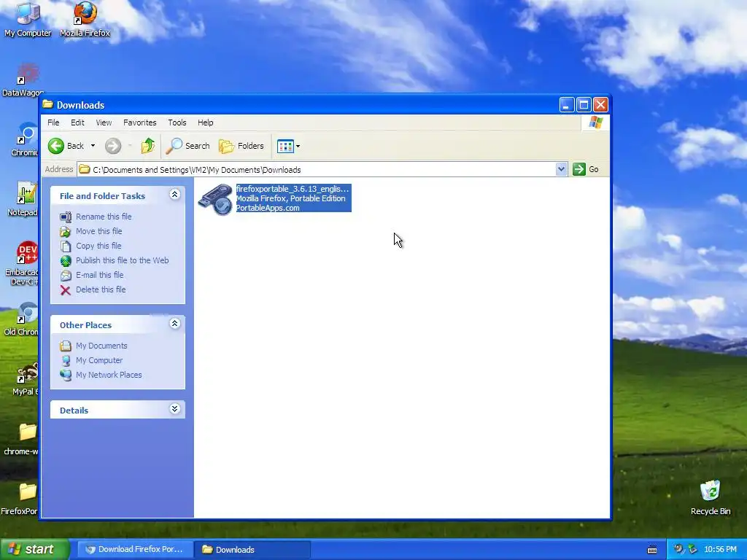
Task: Click the Windows flag logo in toolbar
Action: [595, 122]
